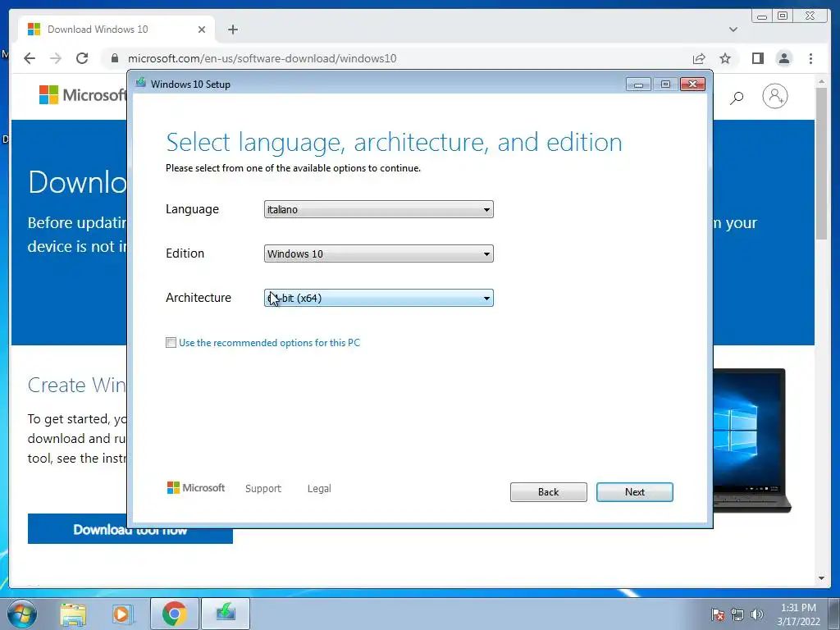The image size is (840, 630).
Task: Open the Action Center flag tray icon
Action: pyautogui.click(x=717, y=614)
